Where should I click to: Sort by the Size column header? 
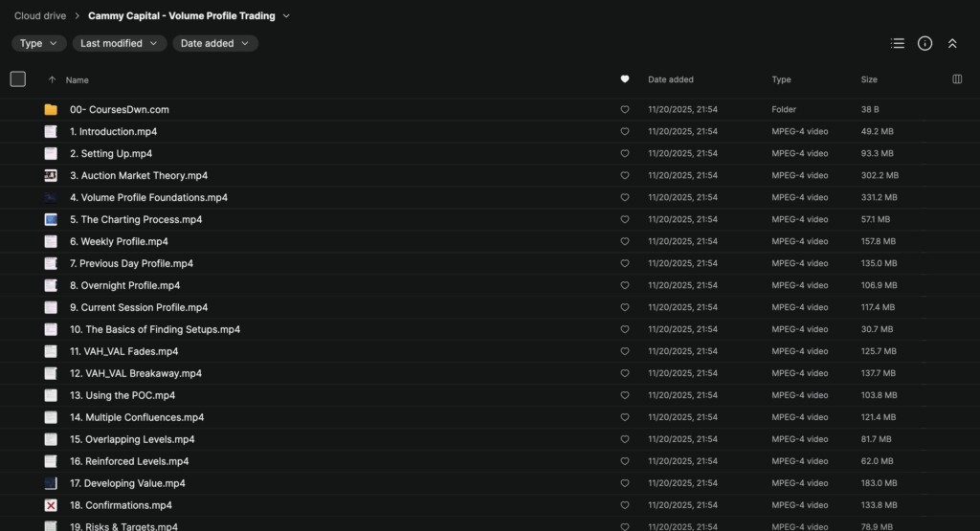point(869,79)
